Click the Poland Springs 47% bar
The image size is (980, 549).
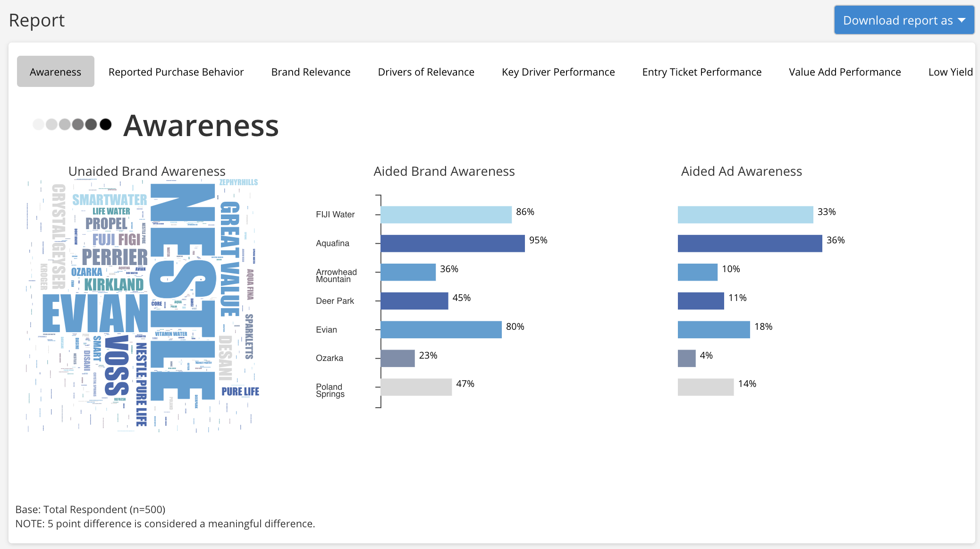[x=416, y=387]
